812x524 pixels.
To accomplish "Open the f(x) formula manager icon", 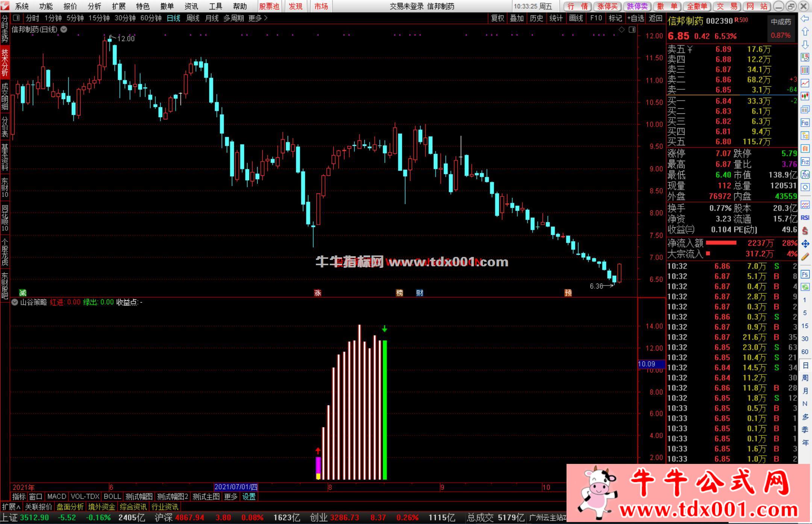I will pyautogui.click(x=805, y=175).
